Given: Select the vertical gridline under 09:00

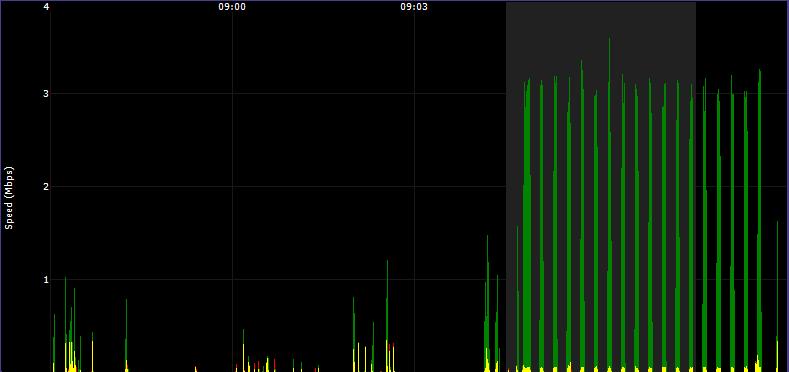Looking at the screenshot, I should pyautogui.click(x=232, y=191).
